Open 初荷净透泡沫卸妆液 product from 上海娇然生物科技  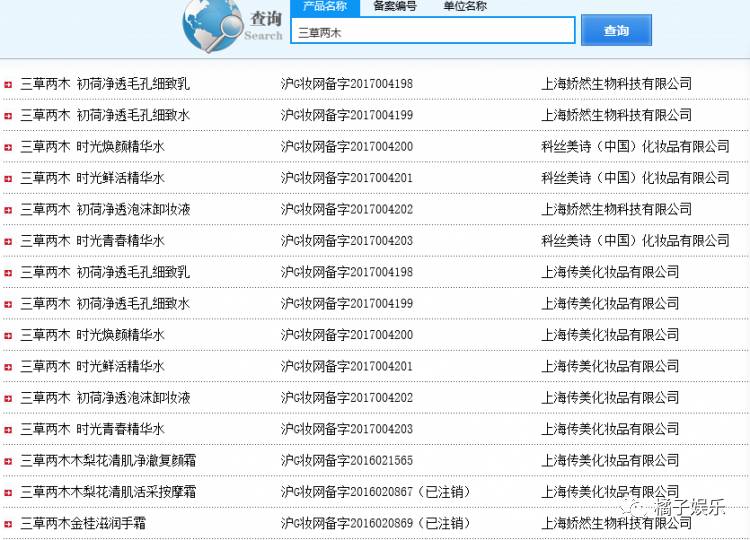(105, 209)
